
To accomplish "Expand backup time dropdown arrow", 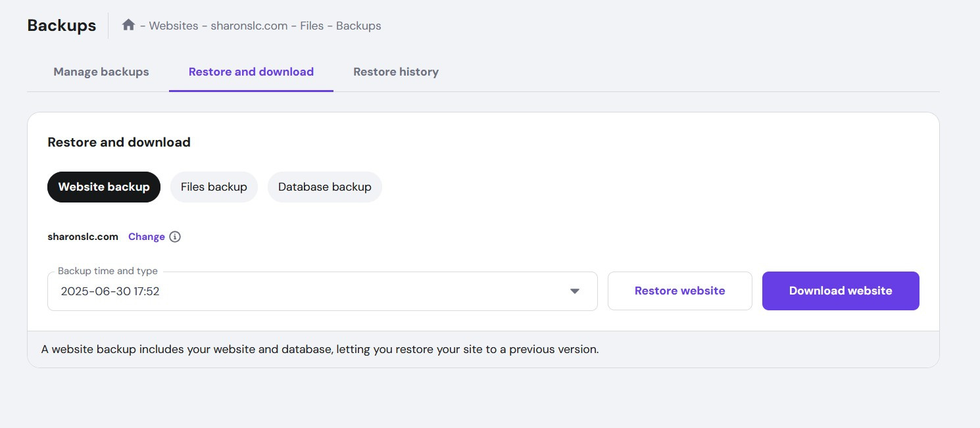I will 575,291.
